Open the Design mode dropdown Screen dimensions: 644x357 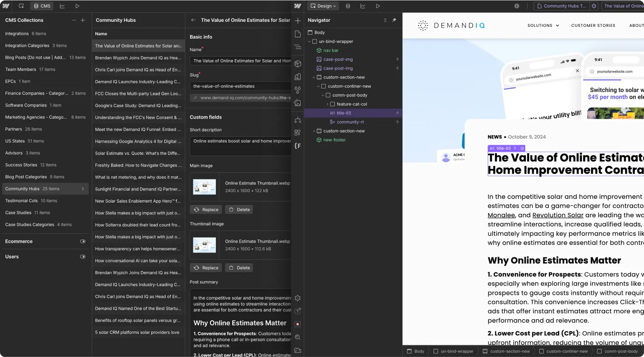pyautogui.click(x=323, y=6)
